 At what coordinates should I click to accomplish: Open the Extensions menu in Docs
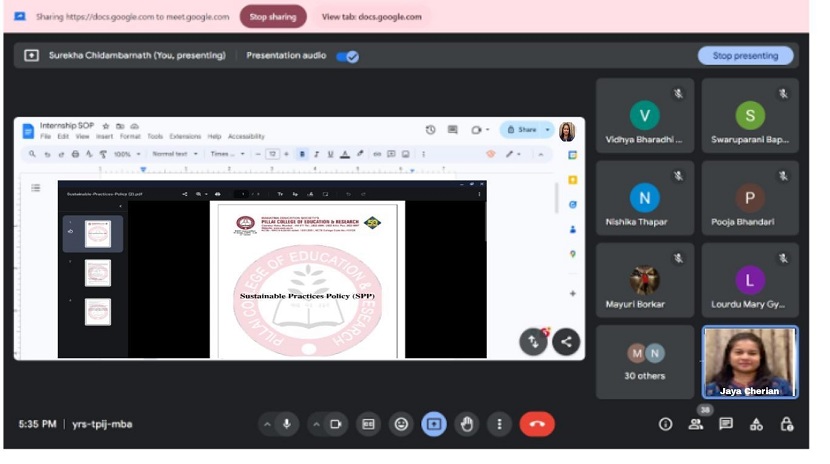(185, 136)
